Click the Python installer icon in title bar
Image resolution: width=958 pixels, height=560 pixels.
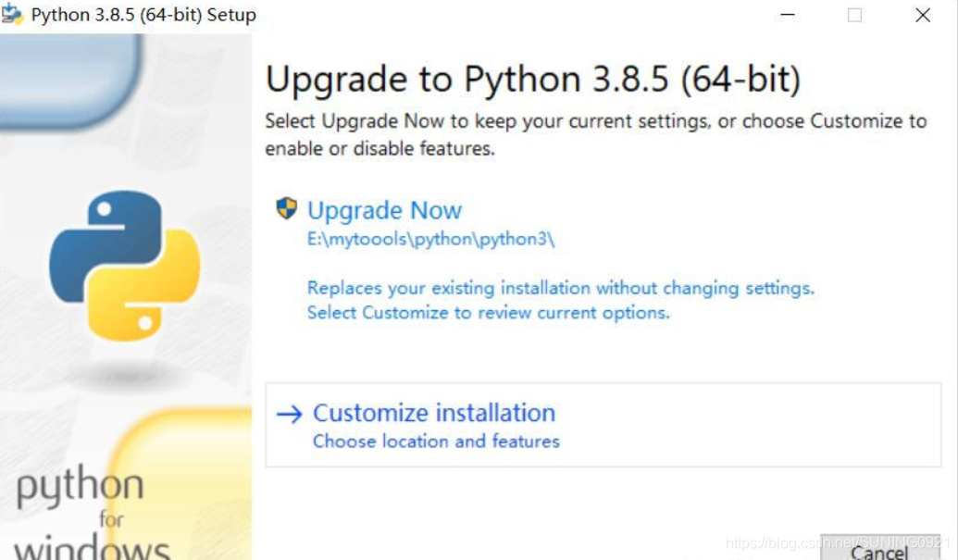tap(12, 14)
